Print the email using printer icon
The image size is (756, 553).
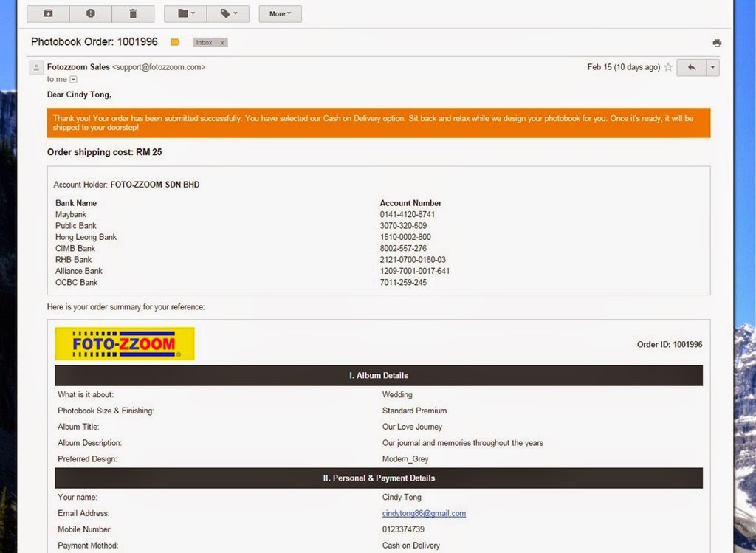717,43
